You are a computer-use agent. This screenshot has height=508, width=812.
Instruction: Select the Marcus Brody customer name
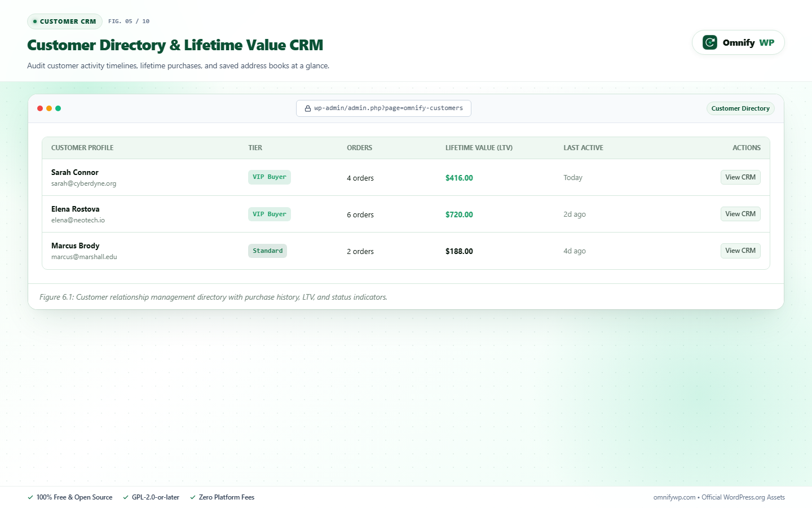(x=76, y=246)
